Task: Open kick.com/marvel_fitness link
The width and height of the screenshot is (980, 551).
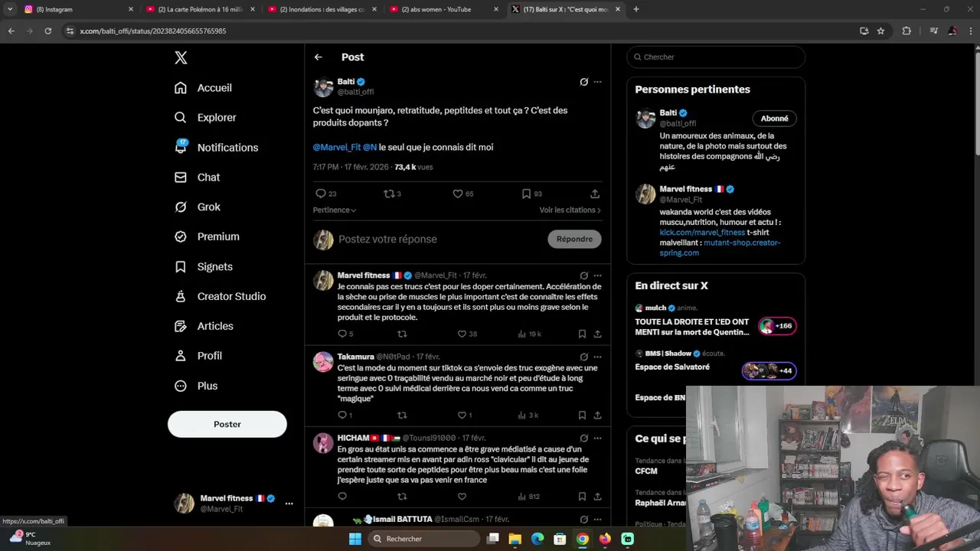Action: 702,233
